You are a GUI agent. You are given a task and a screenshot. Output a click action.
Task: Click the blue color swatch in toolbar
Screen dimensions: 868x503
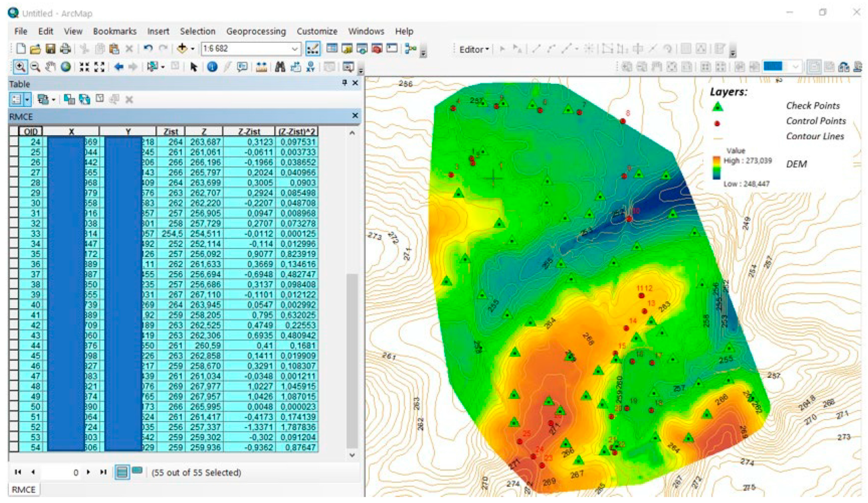(x=773, y=66)
